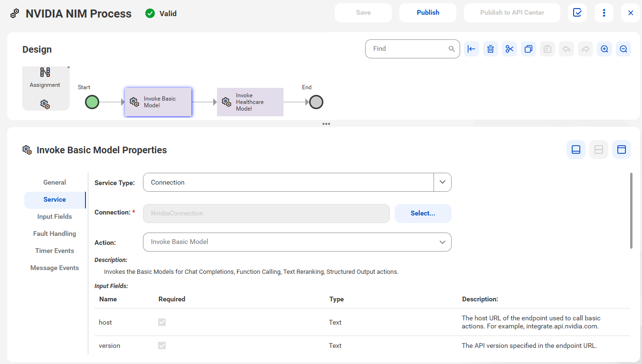Open the Message Events tab
Image resolution: width=642 pixels, height=364 pixels.
55,268
